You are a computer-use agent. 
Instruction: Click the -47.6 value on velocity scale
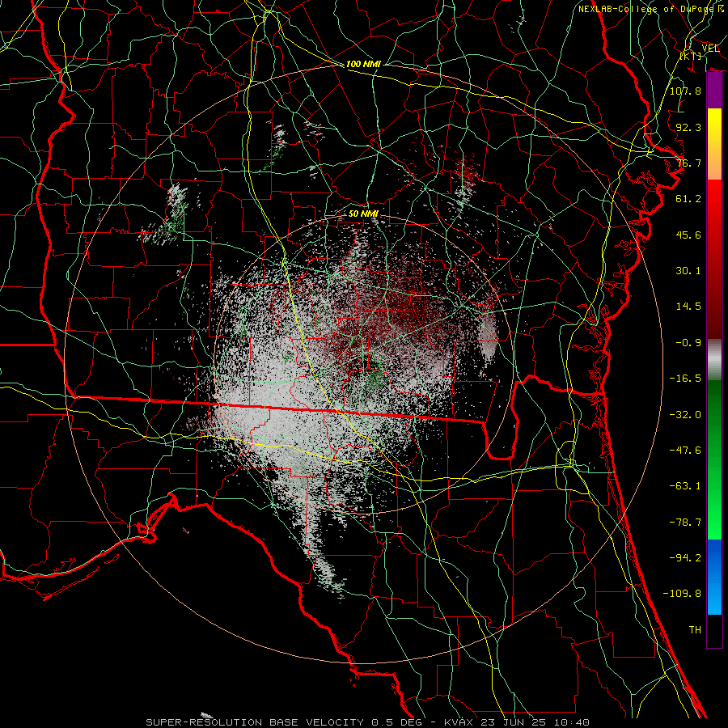pos(685,451)
